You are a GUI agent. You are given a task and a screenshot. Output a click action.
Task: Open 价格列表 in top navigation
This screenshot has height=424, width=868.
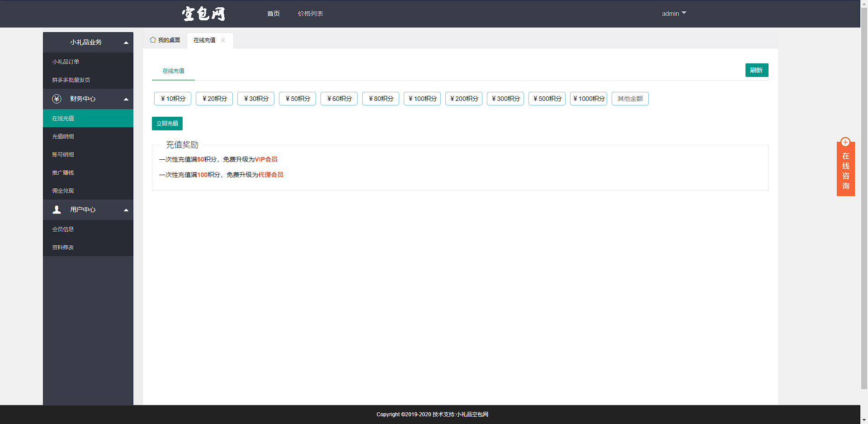tap(311, 14)
